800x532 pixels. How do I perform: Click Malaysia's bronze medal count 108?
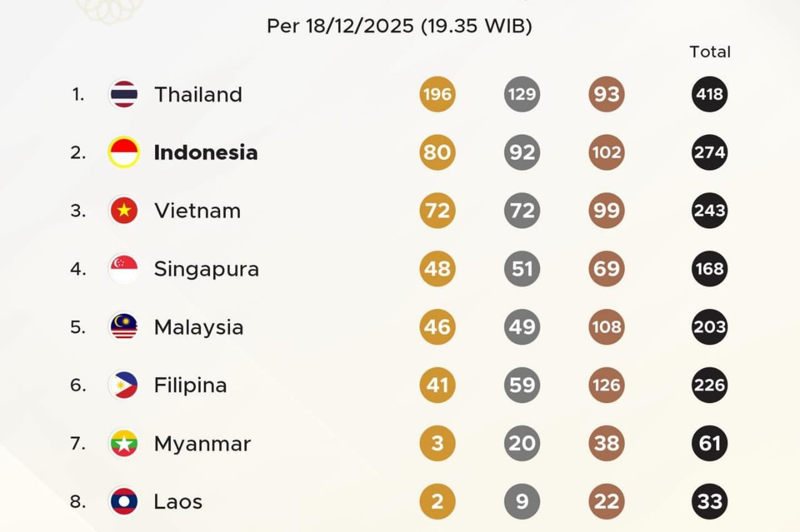pos(606,327)
